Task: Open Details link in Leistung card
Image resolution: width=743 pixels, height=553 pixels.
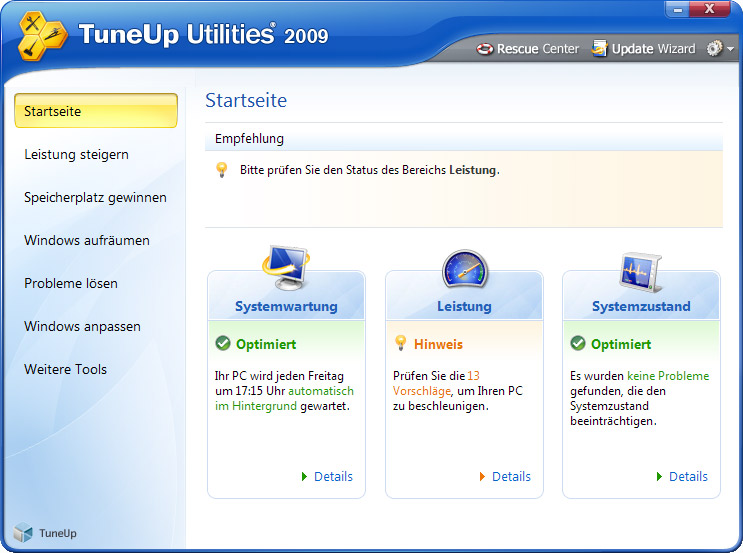Action: click(x=511, y=476)
